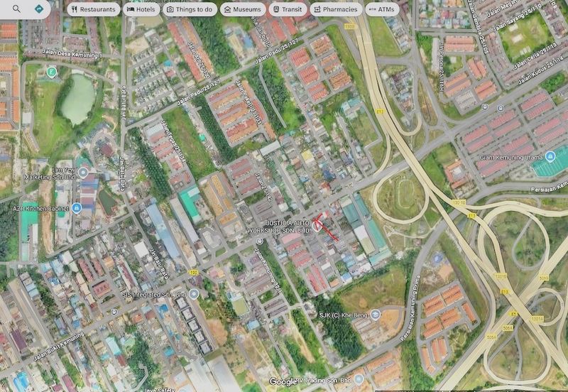
Task: Open the SIS Integrated Sdn Bhd marker
Action: (x=194, y=294)
